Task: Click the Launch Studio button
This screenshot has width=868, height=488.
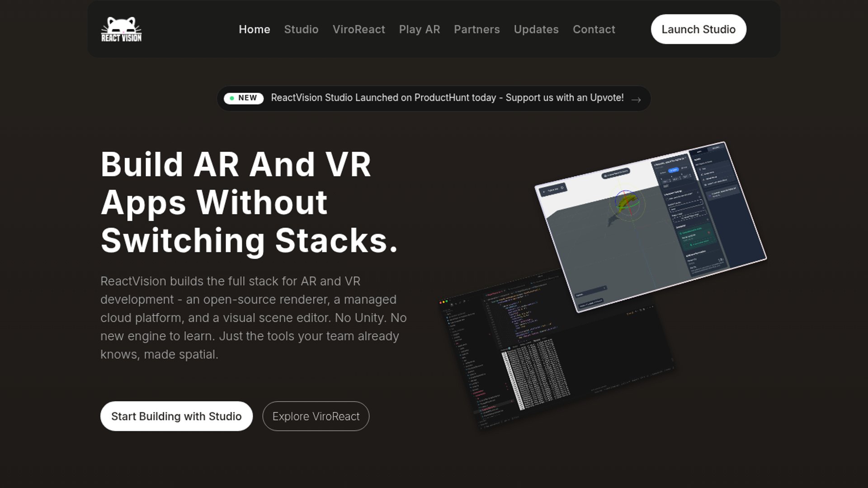Action: 698,29
